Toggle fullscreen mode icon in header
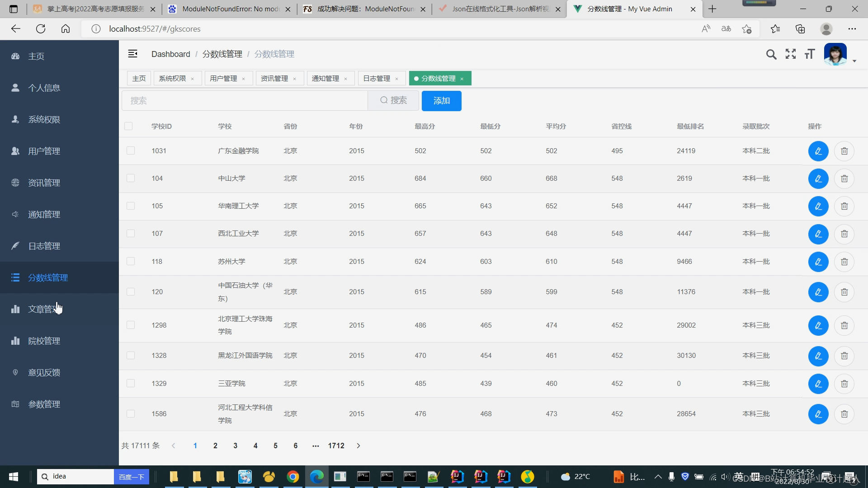This screenshot has height=488, width=868. 791,54
